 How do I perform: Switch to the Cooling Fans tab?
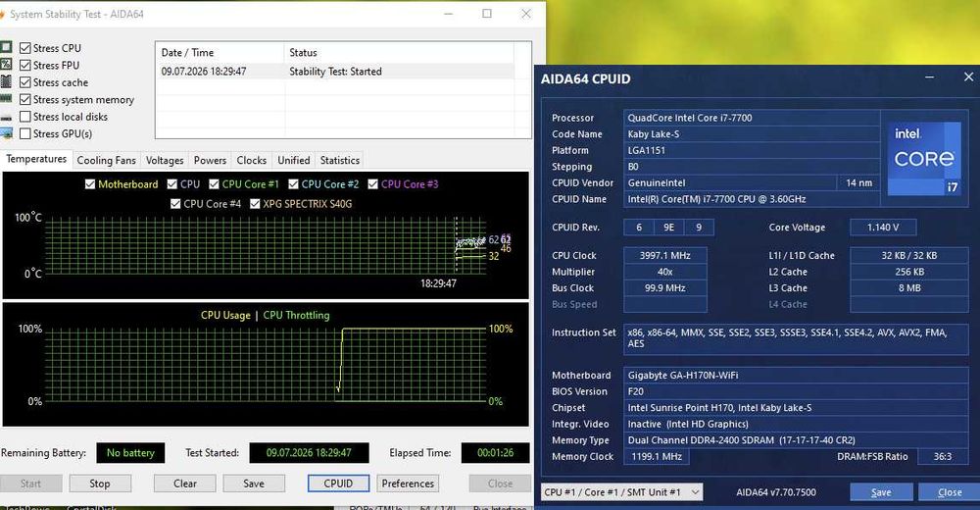click(x=106, y=160)
